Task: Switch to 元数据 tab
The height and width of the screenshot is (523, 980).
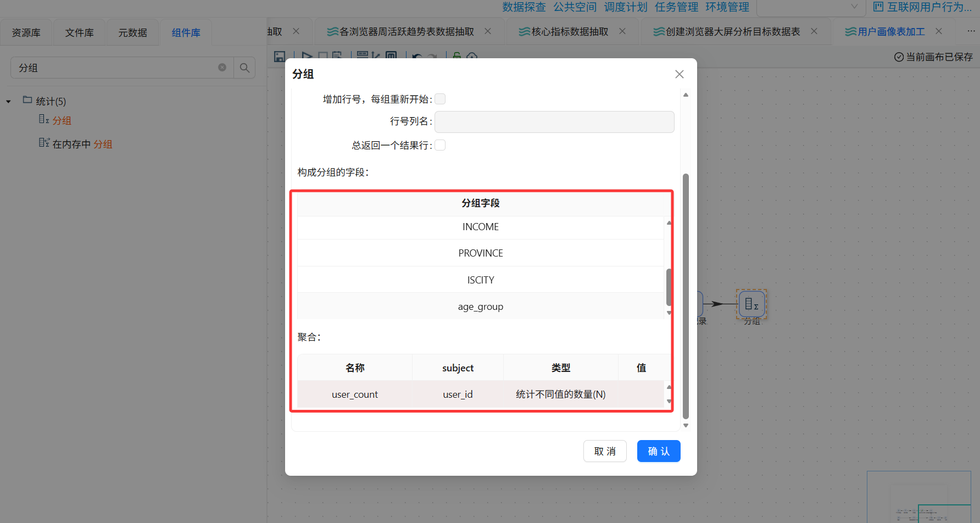Action: (x=133, y=32)
